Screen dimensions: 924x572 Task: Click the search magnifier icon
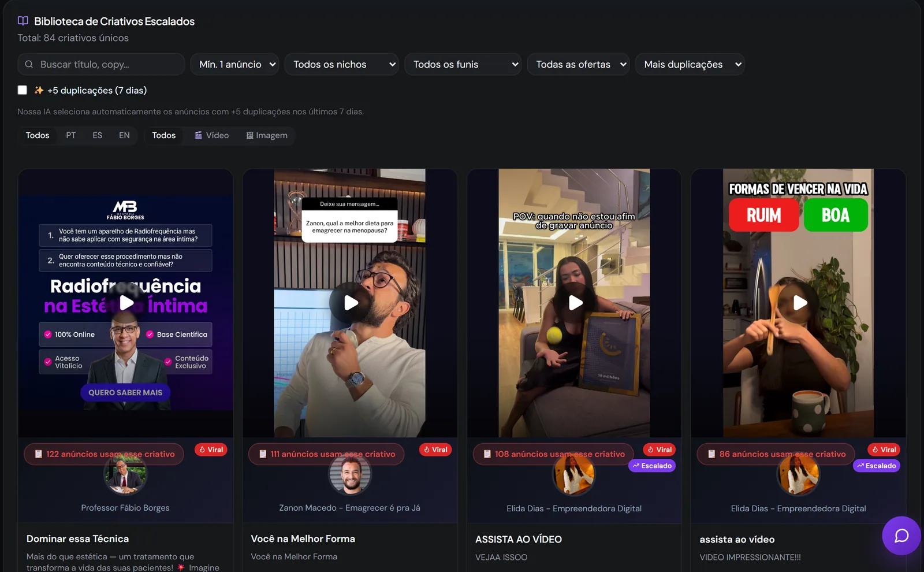pos(29,64)
